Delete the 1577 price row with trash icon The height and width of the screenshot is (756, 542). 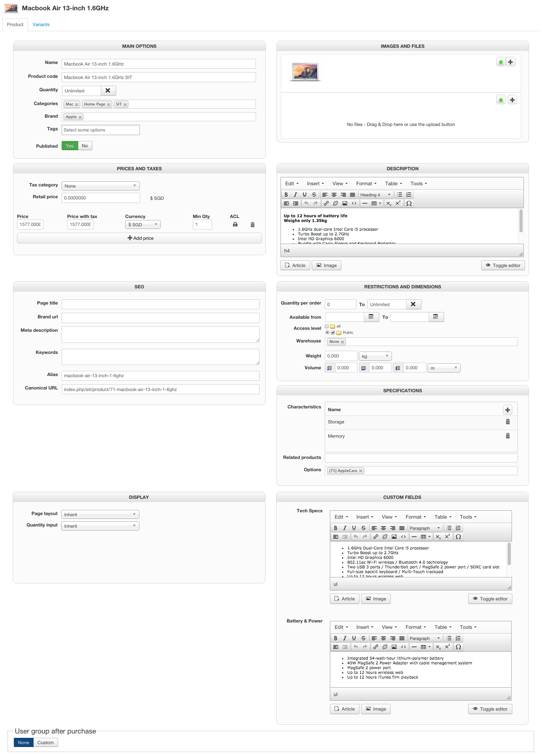coord(252,225)
